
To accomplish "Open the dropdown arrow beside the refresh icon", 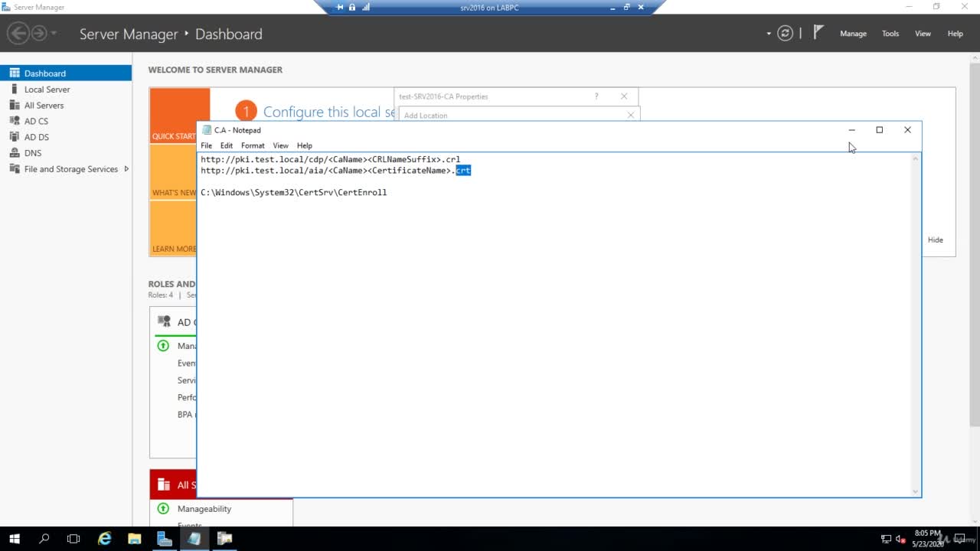I will tap(769, 34).
